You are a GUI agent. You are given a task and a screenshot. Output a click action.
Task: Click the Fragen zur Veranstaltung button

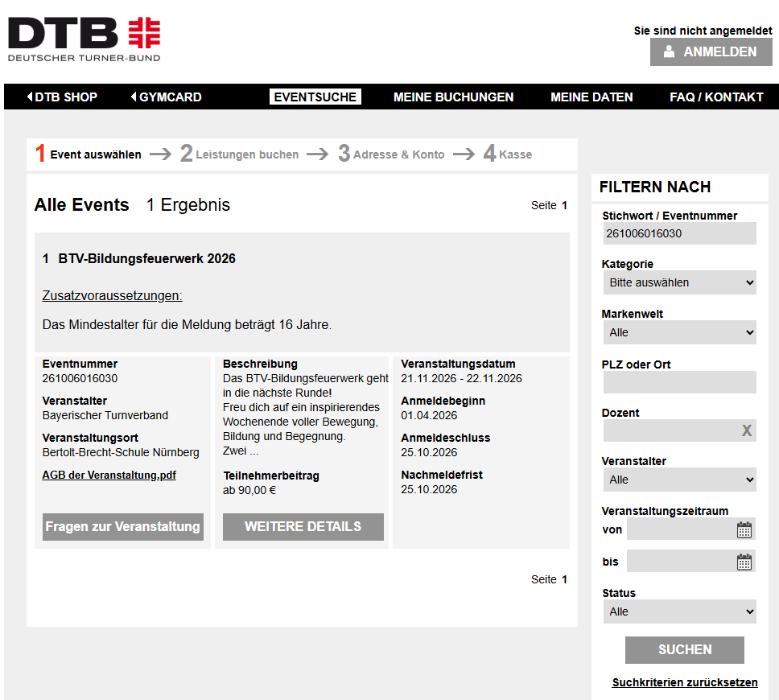pos(122,527)
